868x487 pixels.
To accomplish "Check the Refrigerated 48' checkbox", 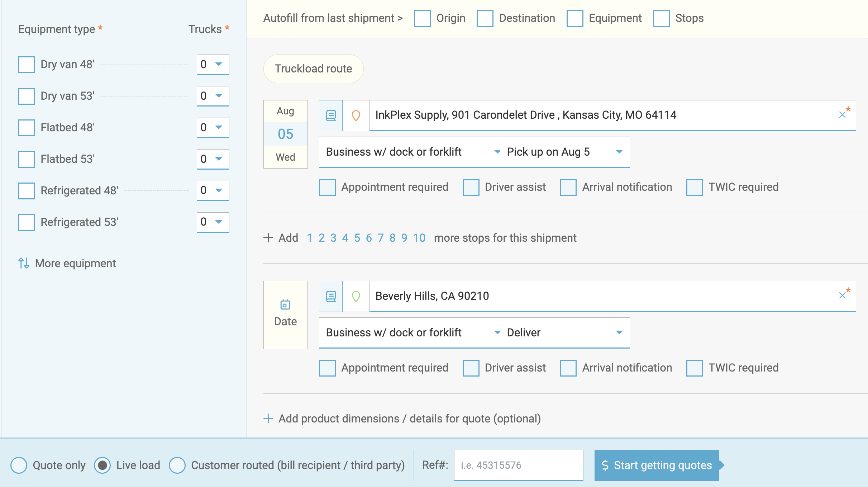I will click(27, 191).
